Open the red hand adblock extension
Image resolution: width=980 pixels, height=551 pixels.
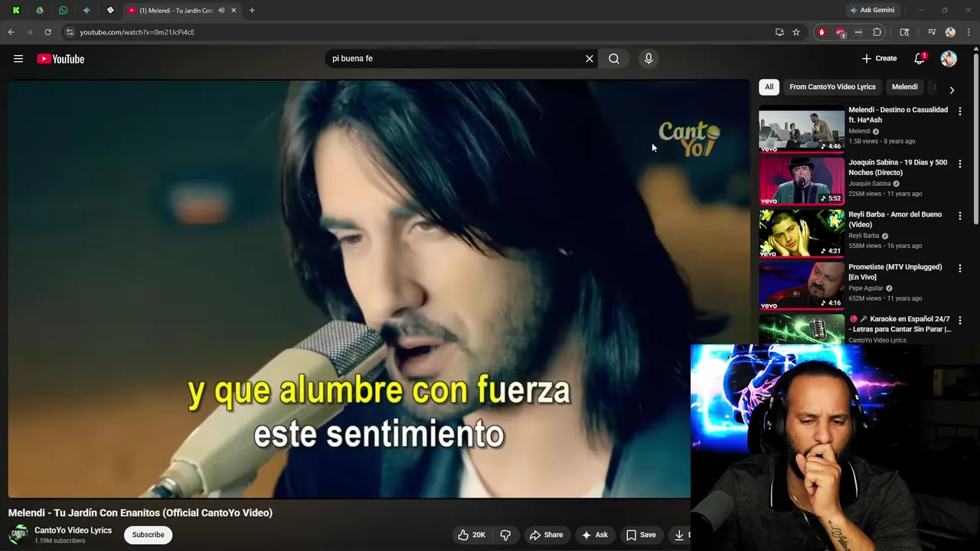(822, 32)
